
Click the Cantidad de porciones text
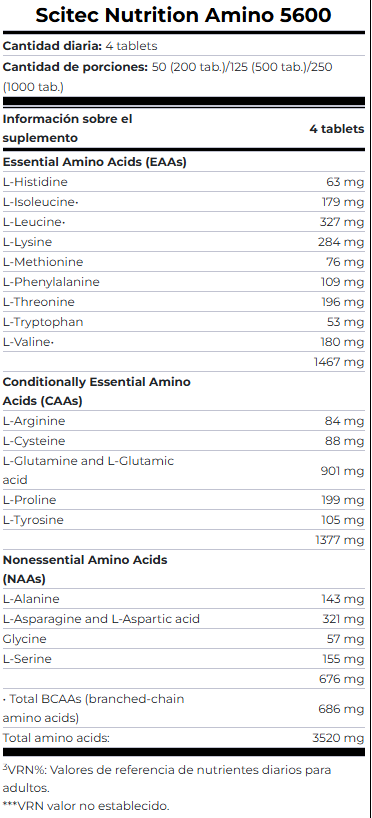[75, 67]
